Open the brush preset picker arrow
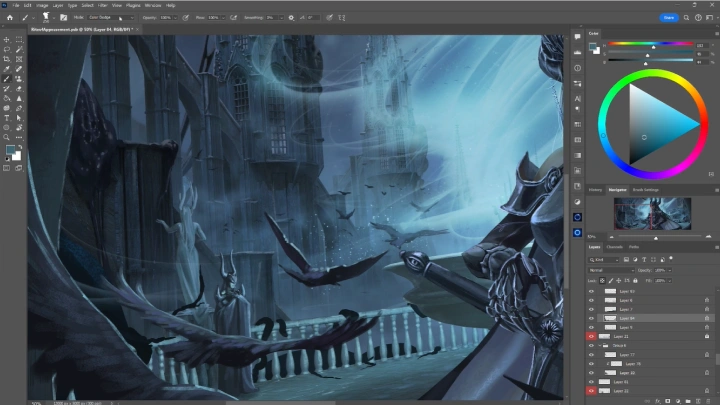 coord(54,18)
